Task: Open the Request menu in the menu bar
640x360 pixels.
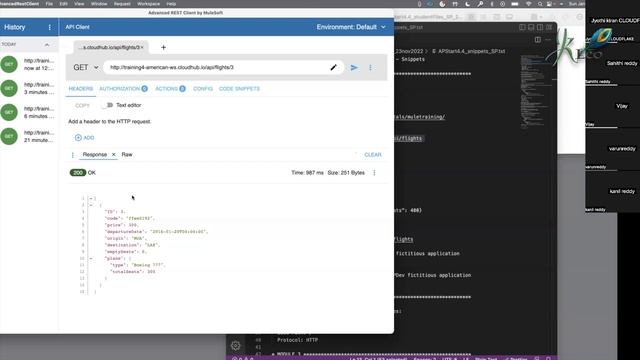Action: pyautogui.click(x=122, y=4)
